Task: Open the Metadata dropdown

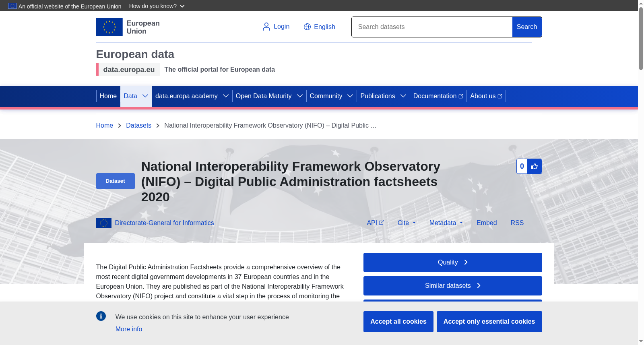Action: coord(446,223)
